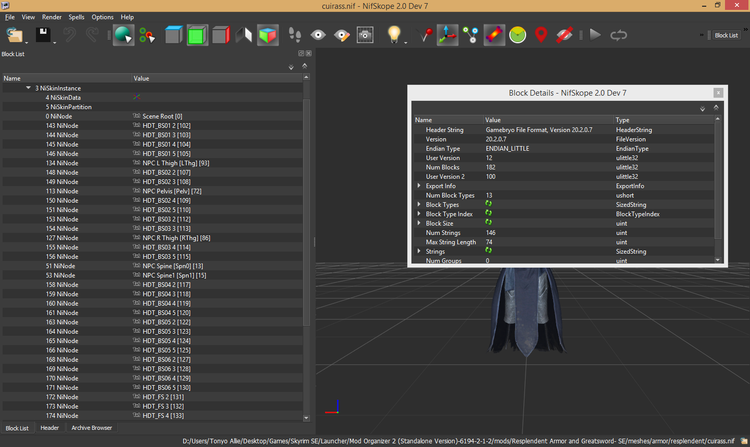
Task: Open the Render menu
Action: pos(52,17)
